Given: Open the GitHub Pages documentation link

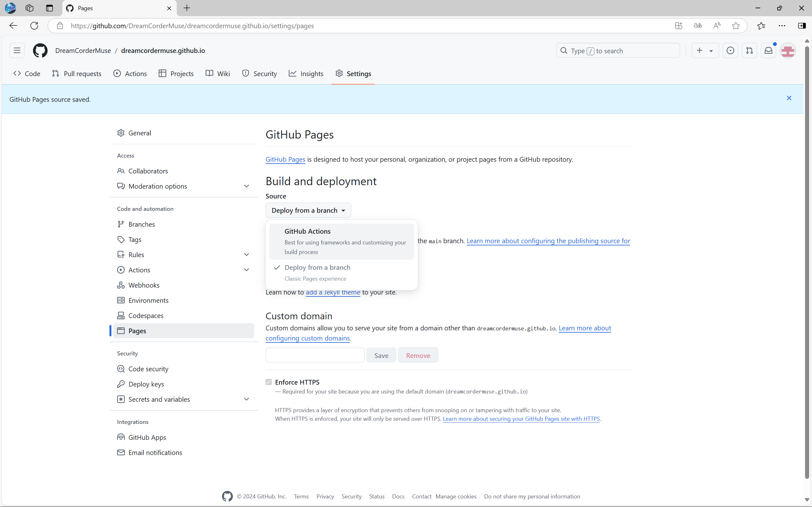Looking at the screenshot, I should click(285, 159).
